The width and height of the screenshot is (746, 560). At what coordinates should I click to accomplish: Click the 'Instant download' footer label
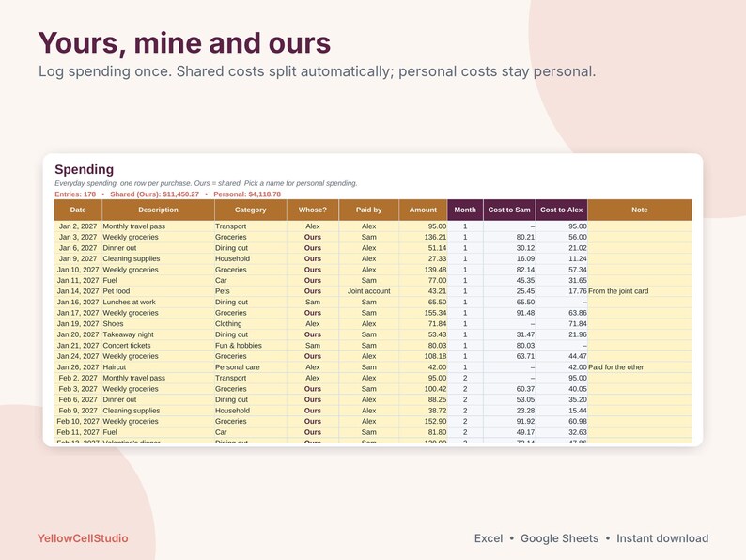(x=662, y=538)
